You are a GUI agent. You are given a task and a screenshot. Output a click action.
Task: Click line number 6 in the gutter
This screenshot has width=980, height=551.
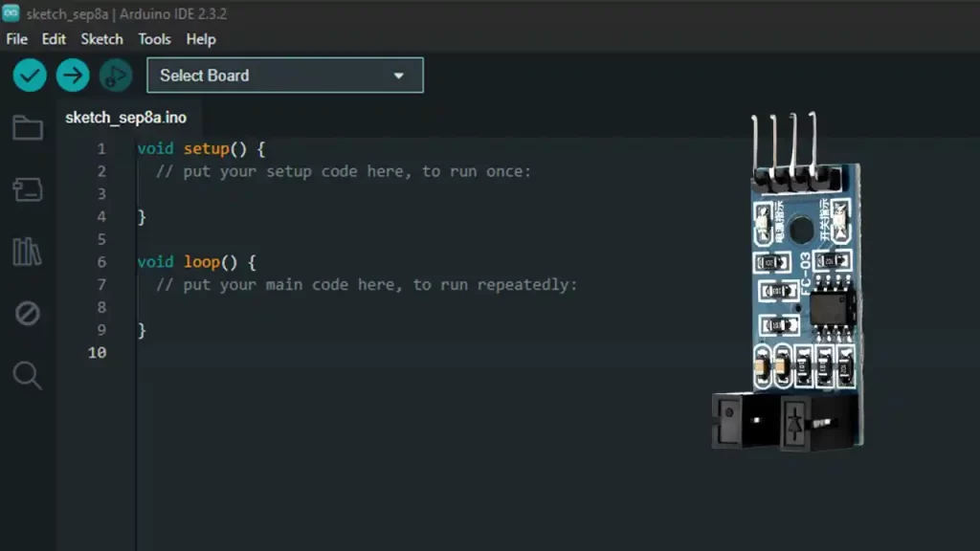[x=100, y=262]
